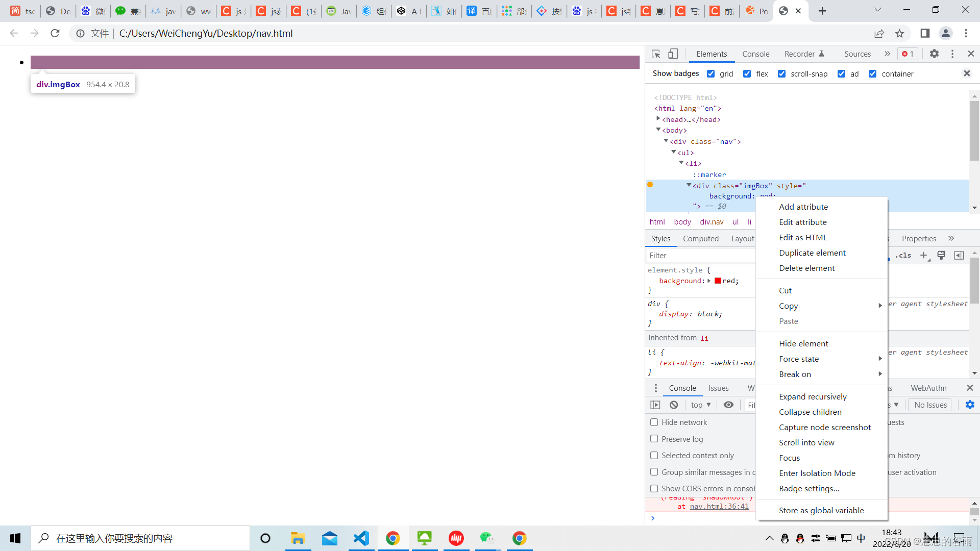Click the red background color swatch

[x=718, y=281]
